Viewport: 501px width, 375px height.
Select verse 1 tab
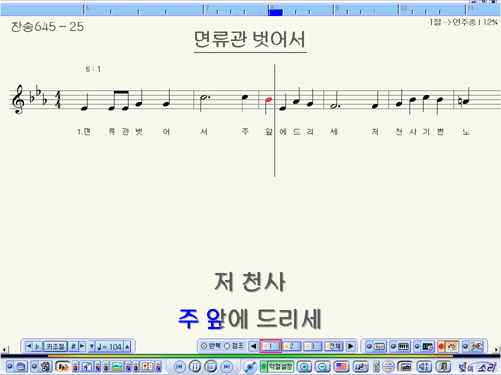(270, 346)
